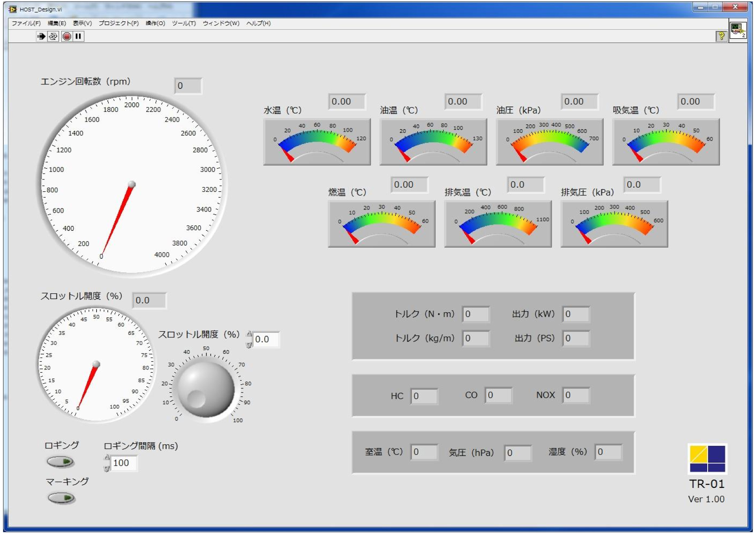The height and width of the screenshot is (534, 756).
Task: Click the Run arrow toolbar button
Action: pos(41,37)
